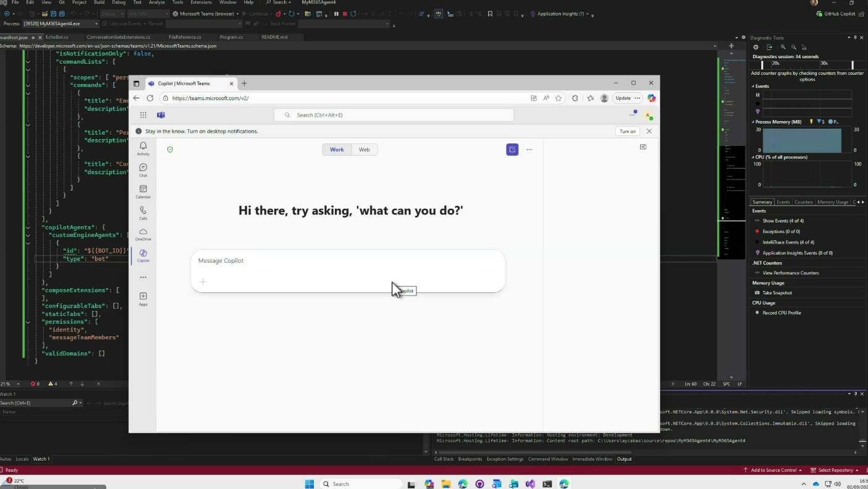Toggle the Events pause marker in diagnostics
Image resolution: width=868 pixels, height=489 pixels.
[x=758, y=95]
